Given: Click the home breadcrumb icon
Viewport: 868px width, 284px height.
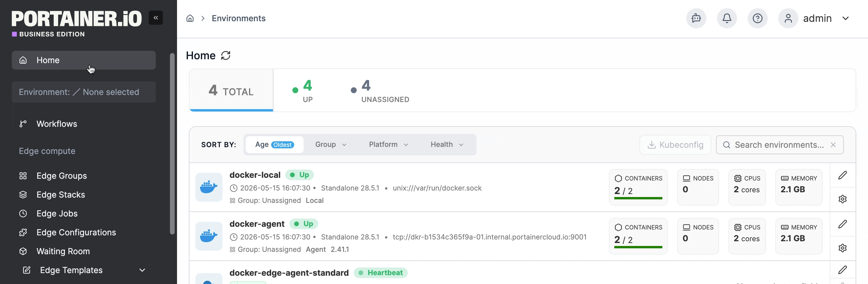Looking at the screenshot, I should click(190, 18).
